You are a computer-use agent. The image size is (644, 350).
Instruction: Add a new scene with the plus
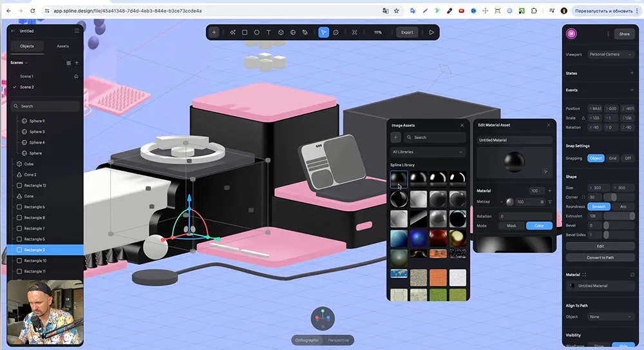click(x=77, y=63)
